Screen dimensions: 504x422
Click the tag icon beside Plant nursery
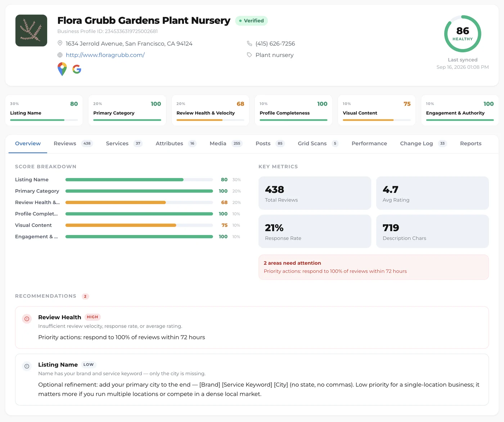[249, 55]
